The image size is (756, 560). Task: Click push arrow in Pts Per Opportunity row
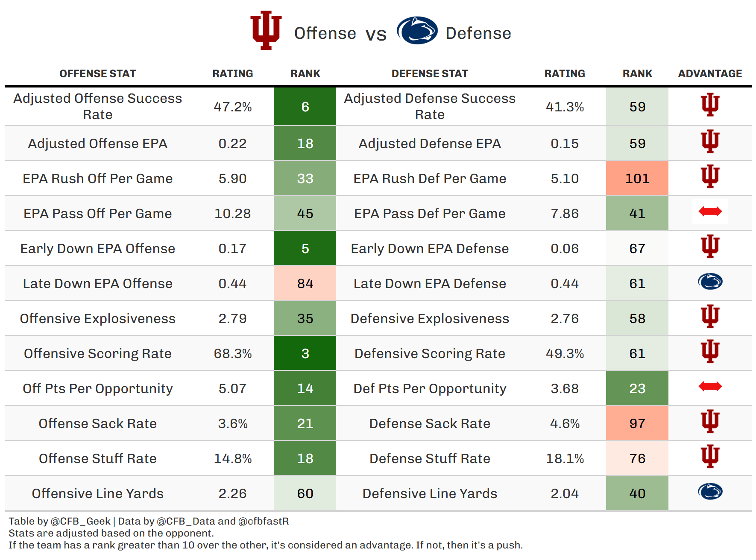[x=710, y=387]
